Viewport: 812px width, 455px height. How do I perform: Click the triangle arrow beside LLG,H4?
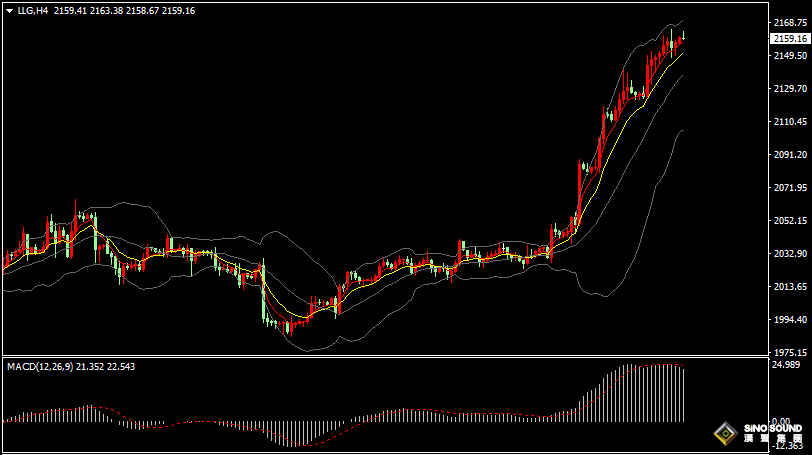pos(9,10)
